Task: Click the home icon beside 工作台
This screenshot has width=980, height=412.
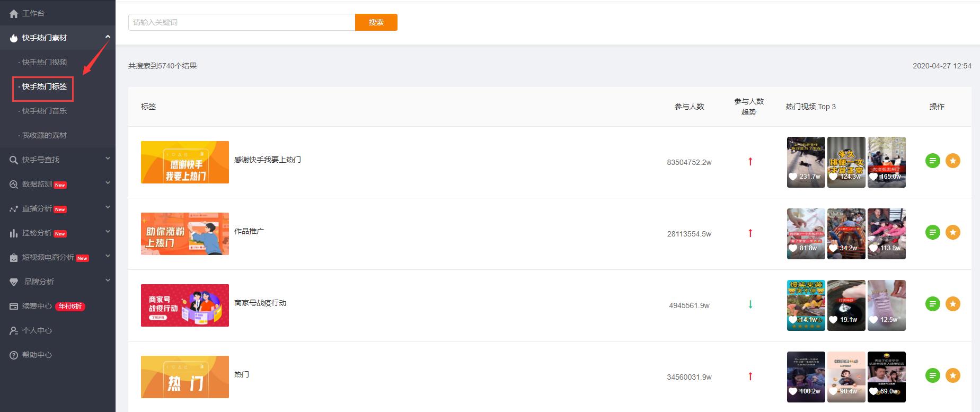Action: point(14,14)
